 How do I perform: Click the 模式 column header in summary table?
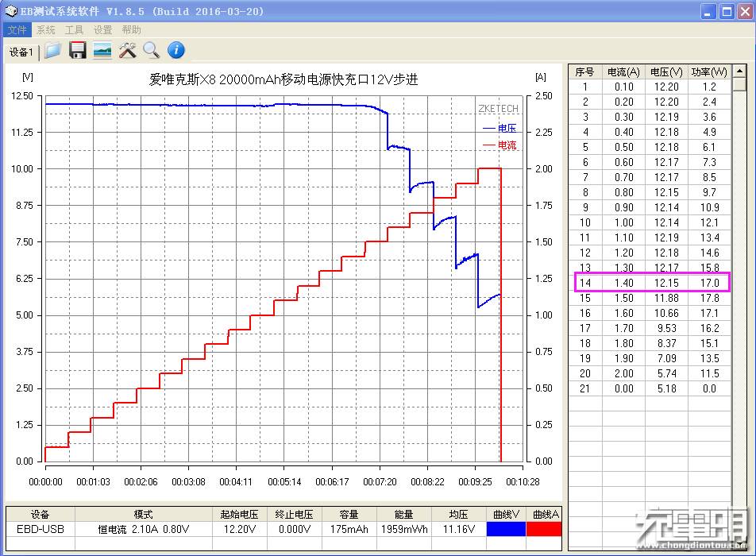click(143, 514)
